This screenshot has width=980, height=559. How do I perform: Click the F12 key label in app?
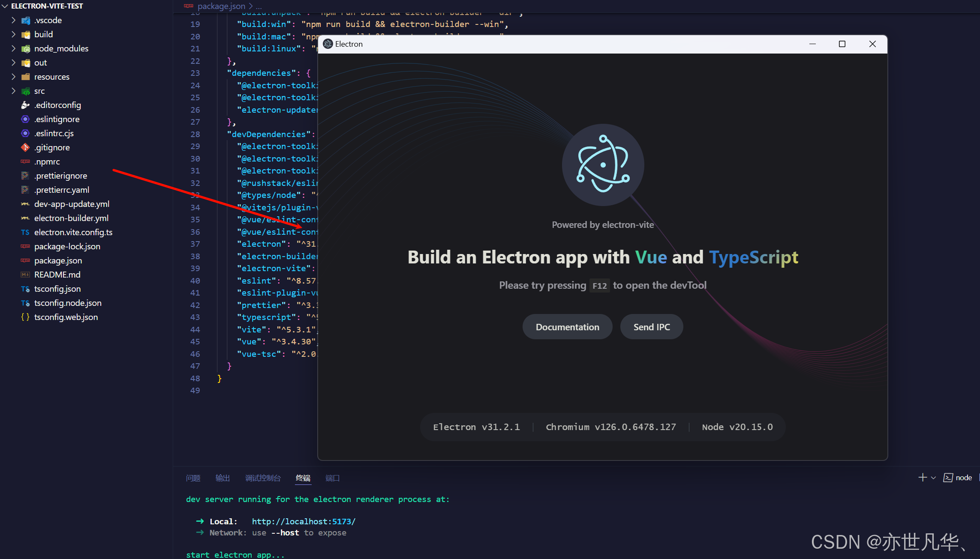pyautogui.click(x=599, y=286)
